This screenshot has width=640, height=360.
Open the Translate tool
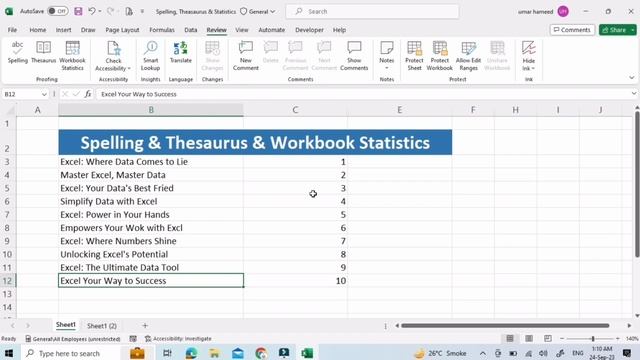click(x=180, y=52)
